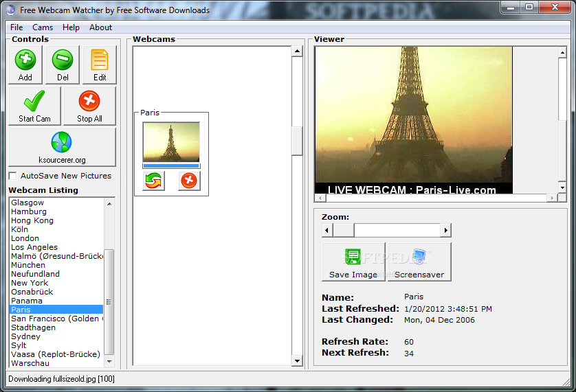Minimize the Free Webcam Watcher window

[511, 8]
